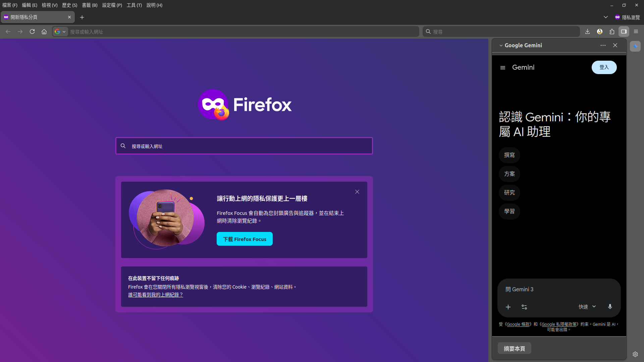The height and width of the screenshot is (362, 644).
Task: Open sidebar settings gear icon
Action: point(635,354)
